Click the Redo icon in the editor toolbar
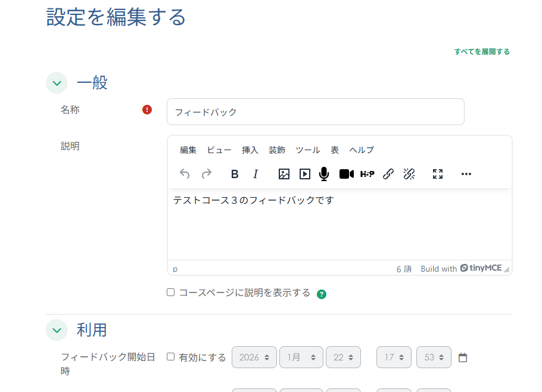The width and height of the screenshot is (542, 392). (x=206, y=174)
